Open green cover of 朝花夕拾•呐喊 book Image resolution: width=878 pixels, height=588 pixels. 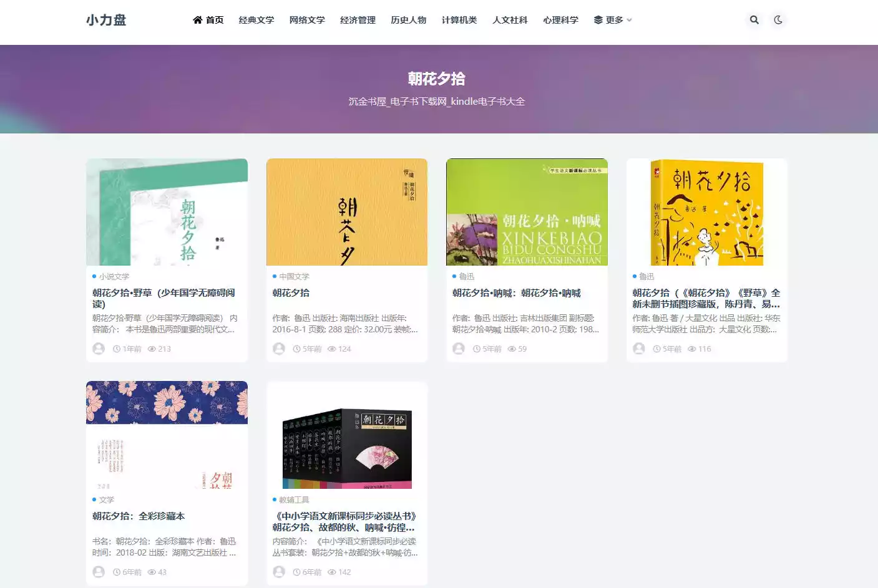click(527, 212)
